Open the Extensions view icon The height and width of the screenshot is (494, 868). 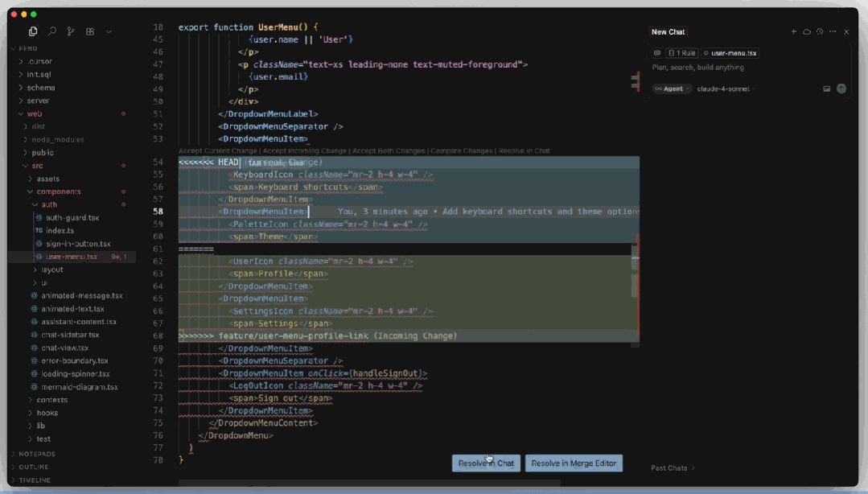click(x=90, y=31)
